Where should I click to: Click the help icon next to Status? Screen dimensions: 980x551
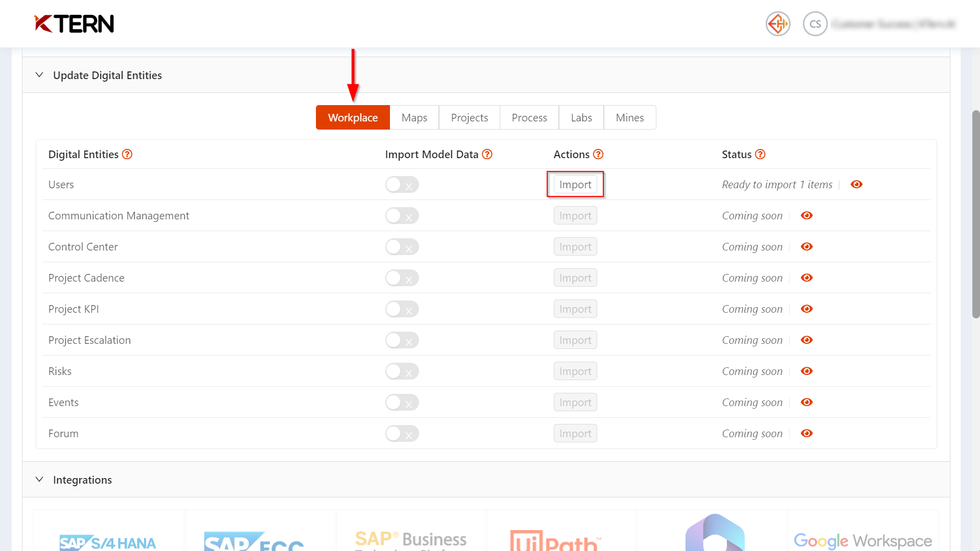coord(760,154)
